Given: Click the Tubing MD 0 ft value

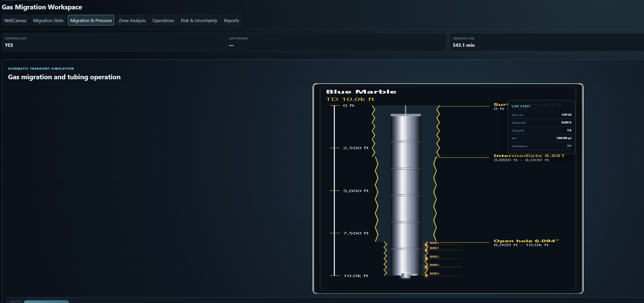Looking at the screenshot, I should (569, 130).
